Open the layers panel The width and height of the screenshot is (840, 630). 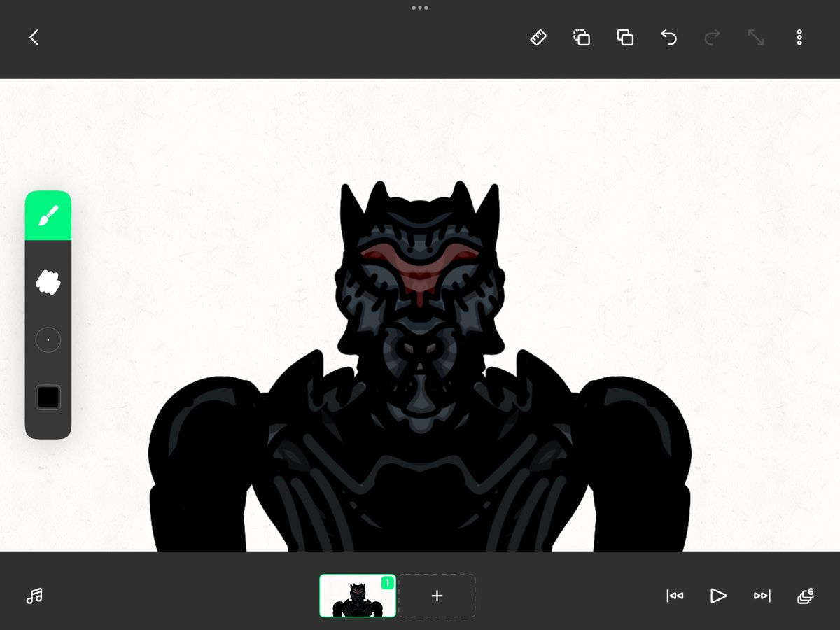tap(805, 596)
